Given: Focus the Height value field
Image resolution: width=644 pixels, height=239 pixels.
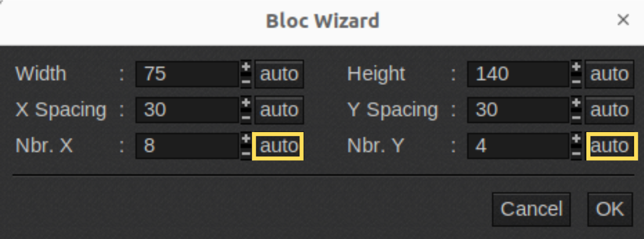Looking at the screenshot, I should pyautogui.click(x=518, y=74).
